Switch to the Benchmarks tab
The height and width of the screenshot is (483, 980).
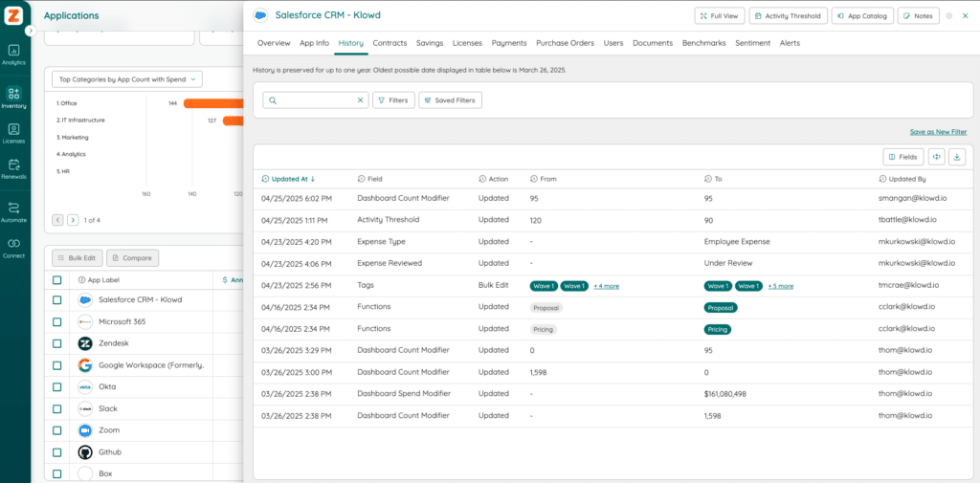[x=703, y=43]
